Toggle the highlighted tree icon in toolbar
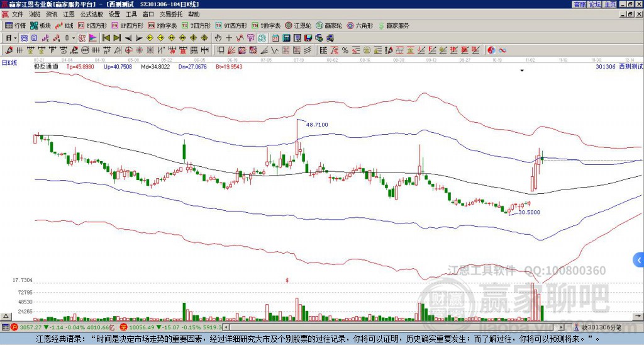Image resolution: width=644 pixels, height=345 pixels. pyautogui.click(x=262, y=38)
